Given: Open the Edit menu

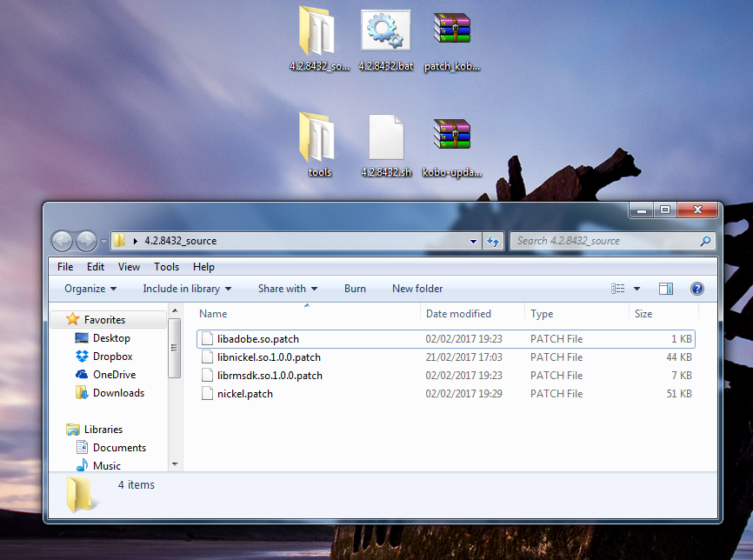Looking at the screenshot, I should (x=95, y=267).
